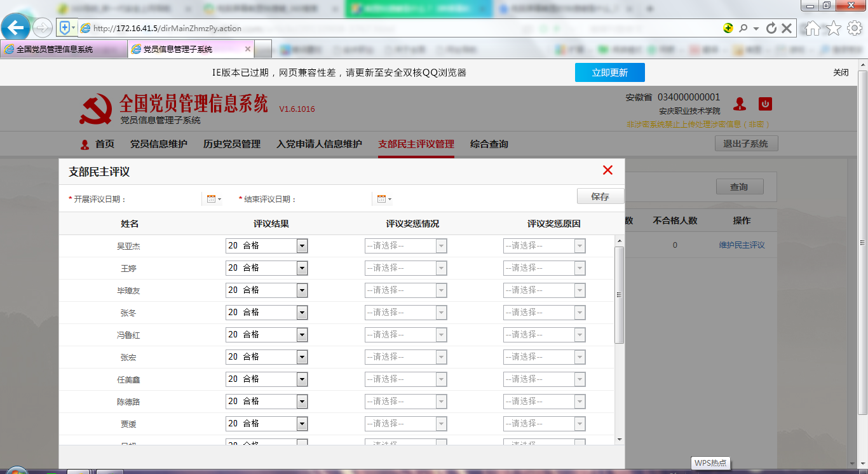Expand 评议结果 dropdown for 吴亚杰
The width and height of the screenshot is (868, 474).
tap(302, 246)
